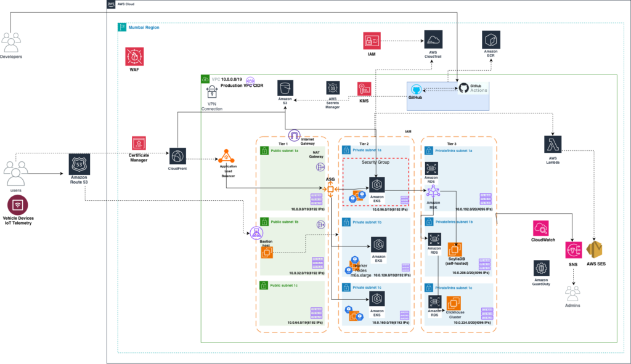Click the Bastion host icon
631x364 pixels.
267,253
